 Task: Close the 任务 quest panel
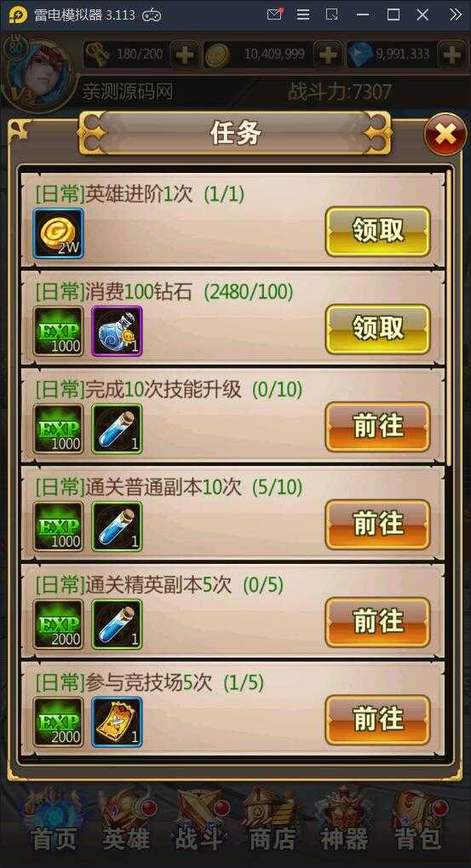[445, 134]
